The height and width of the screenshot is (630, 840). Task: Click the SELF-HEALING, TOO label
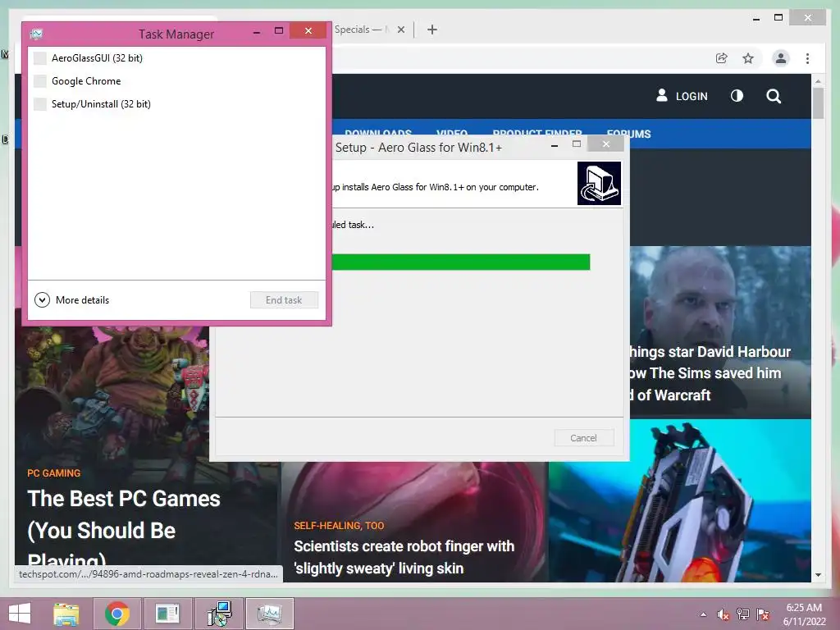339,526
